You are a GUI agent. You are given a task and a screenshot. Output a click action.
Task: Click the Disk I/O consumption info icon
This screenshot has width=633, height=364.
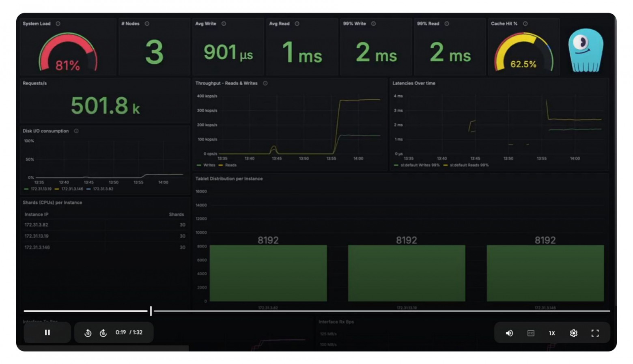coord(76,131)
